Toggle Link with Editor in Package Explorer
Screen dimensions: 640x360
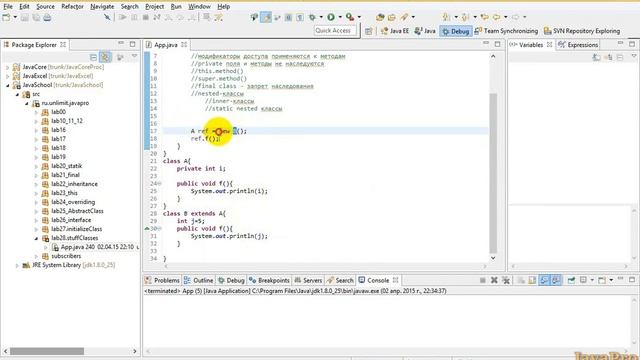pos(106,58)
